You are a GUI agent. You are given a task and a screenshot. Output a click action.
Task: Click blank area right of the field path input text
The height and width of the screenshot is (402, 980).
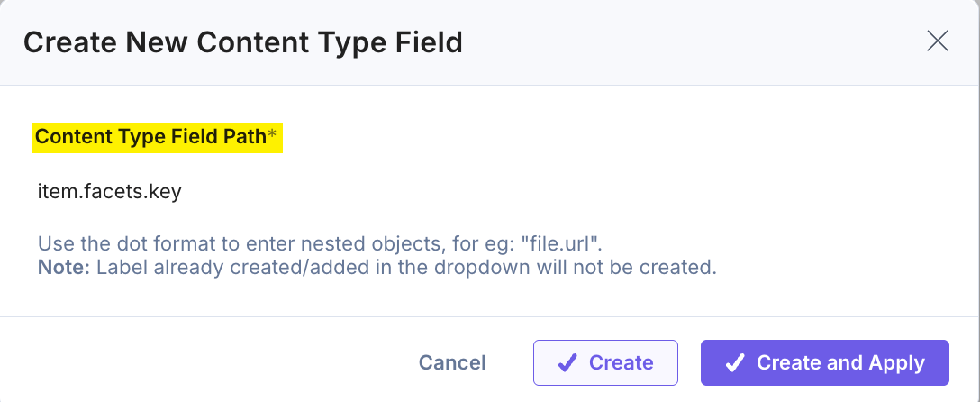click(562, 191)
